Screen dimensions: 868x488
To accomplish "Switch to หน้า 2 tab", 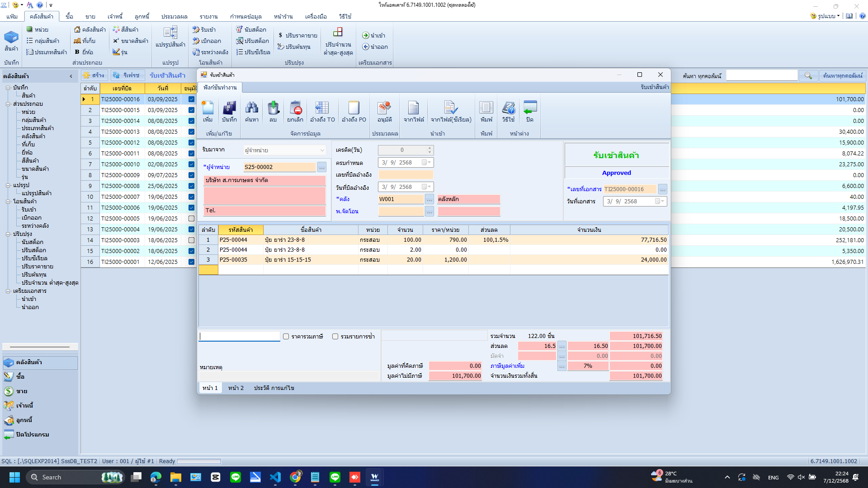I will 236,388.
